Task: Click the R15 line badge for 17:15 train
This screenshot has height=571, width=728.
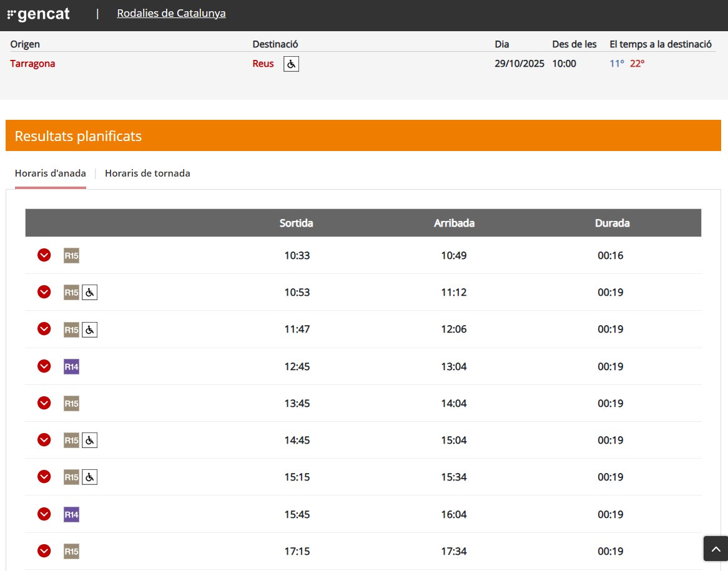Action: point(72,552)
